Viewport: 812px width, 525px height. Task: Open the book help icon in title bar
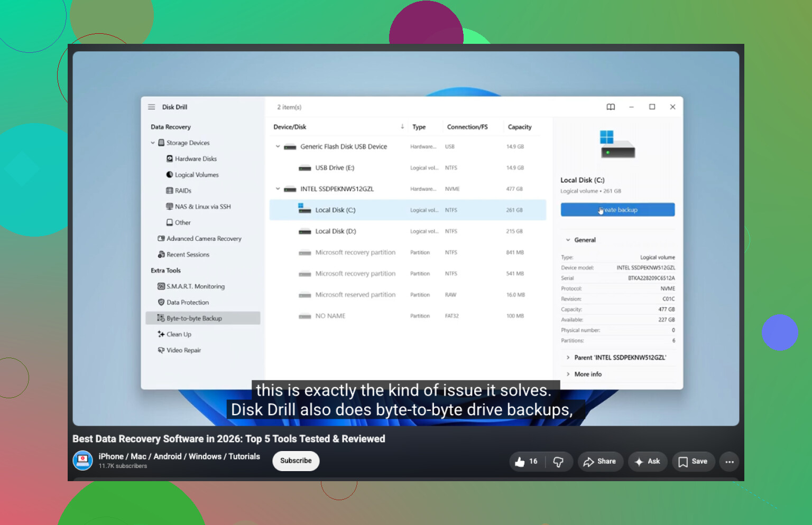[x=611, y=107]
